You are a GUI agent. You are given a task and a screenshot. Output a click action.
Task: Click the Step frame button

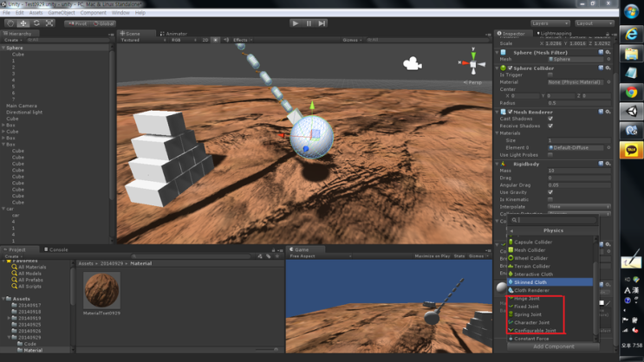point(322,23)
